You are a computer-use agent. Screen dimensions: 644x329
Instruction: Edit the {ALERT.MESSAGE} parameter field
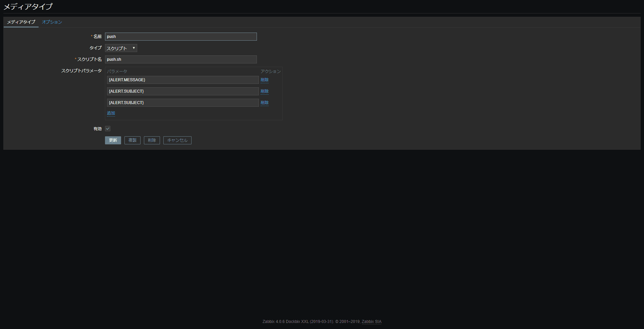(182, 80)
